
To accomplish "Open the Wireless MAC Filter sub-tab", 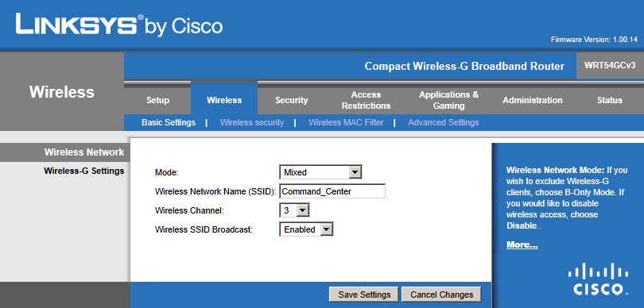I will click(x=346, y=122).
